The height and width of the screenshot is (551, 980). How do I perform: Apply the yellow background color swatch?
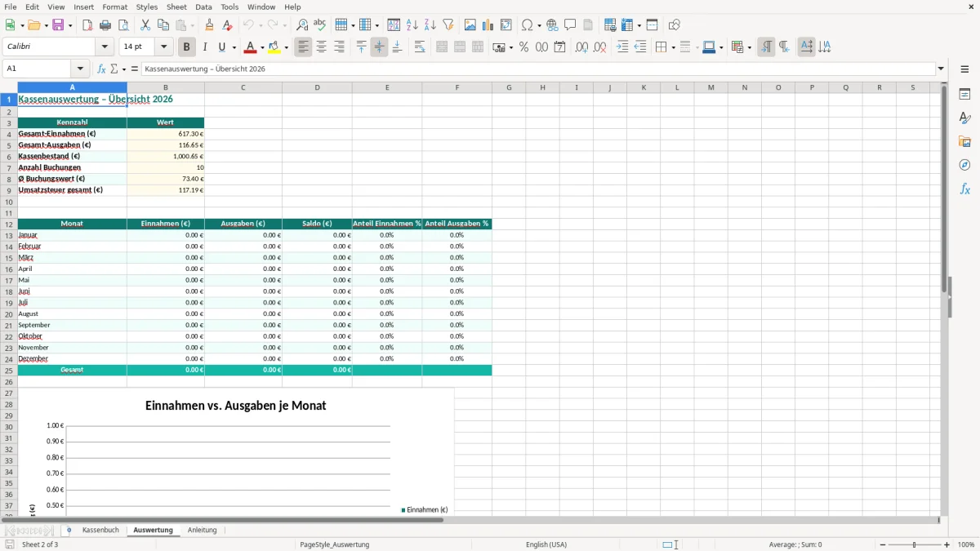click(274, 47)
